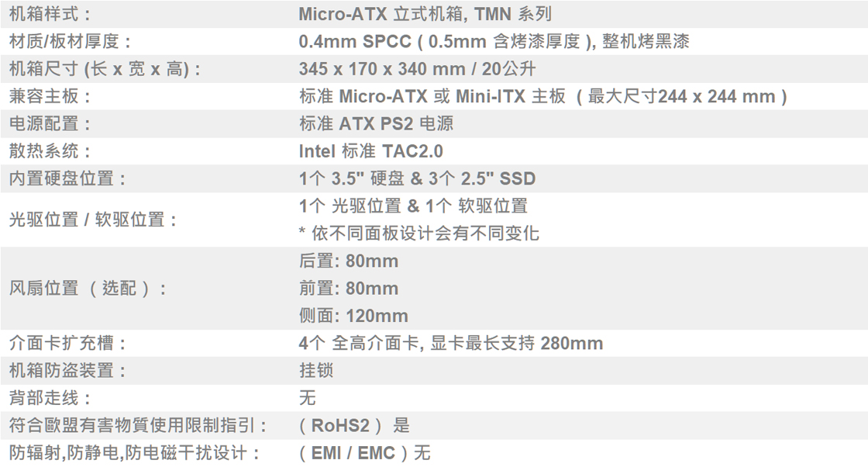Select the Micro-ATX 立式机箱, TMN 系列 value
The height and width of the screenshot is (467, 868).
tap(425, 14)
